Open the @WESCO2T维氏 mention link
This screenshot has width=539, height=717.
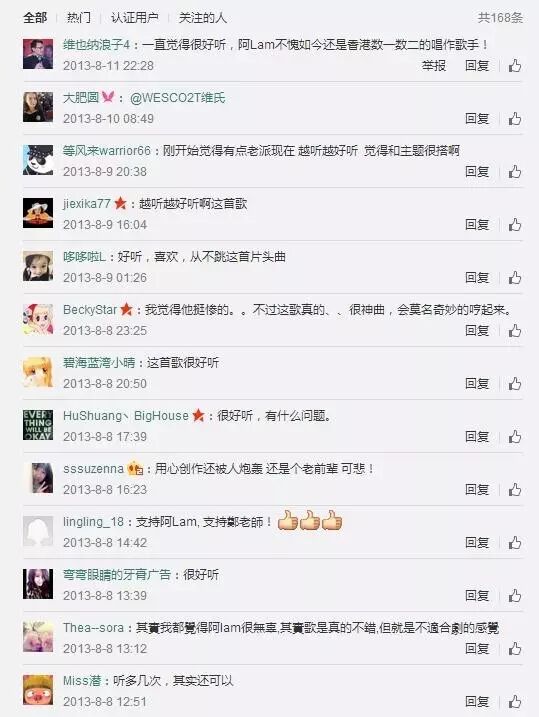[x=177, y=98]
